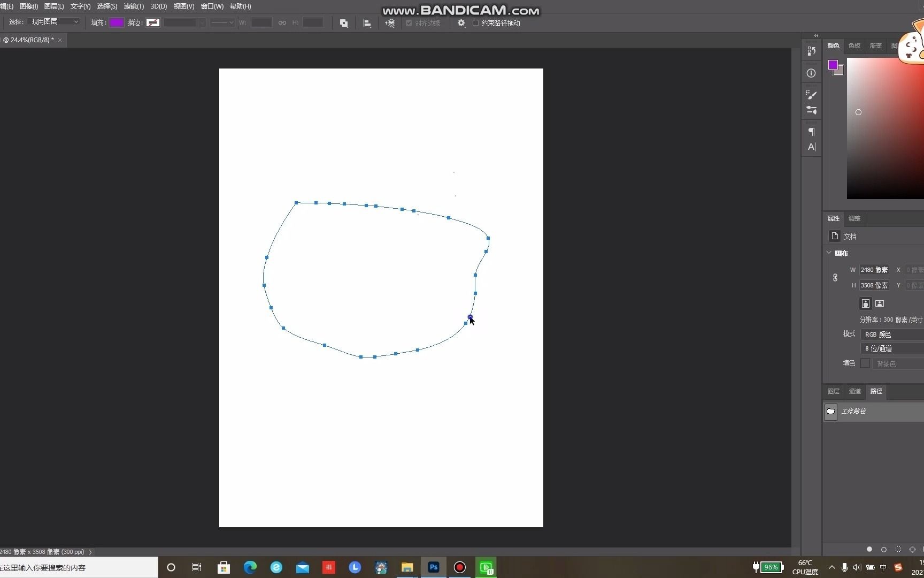The width and height of the screenshot is (924, 578).
Task: Open the Info panel icon
Action: [x=811, y=73]
